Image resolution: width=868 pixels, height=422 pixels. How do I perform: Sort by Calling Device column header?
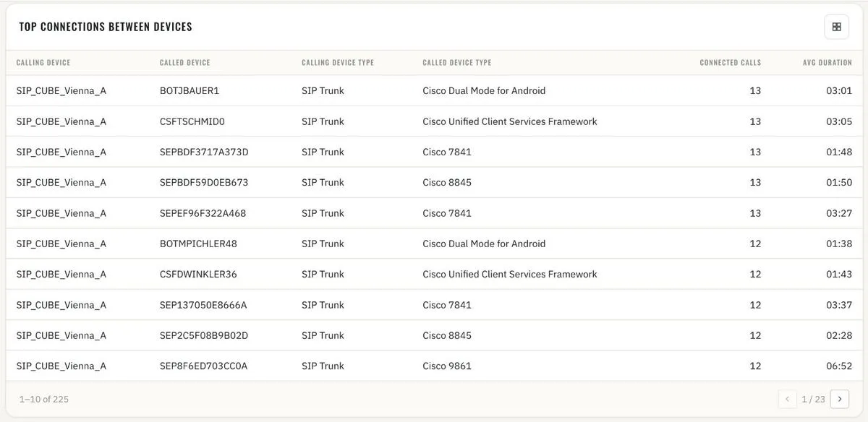click(x=43, y=63)
